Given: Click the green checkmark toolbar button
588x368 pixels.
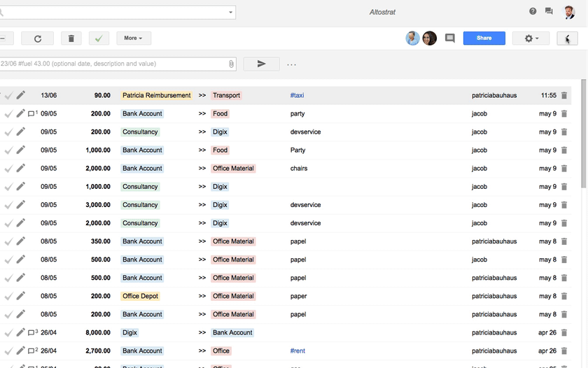Looking at the screenshot, I should [99, 38].
